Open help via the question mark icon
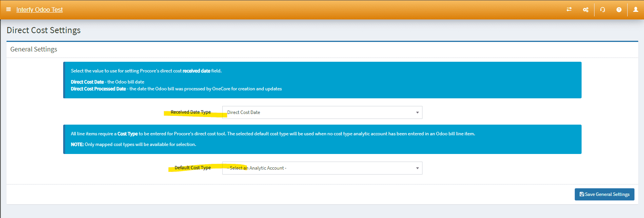This screenshot has height=218, width=644. click(619, 10)
